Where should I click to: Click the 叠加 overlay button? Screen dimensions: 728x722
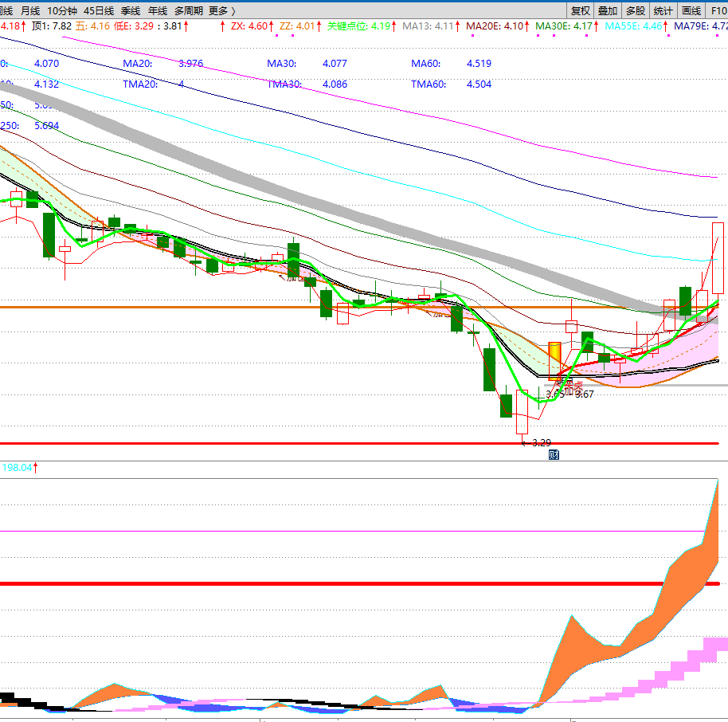[607, 10]
